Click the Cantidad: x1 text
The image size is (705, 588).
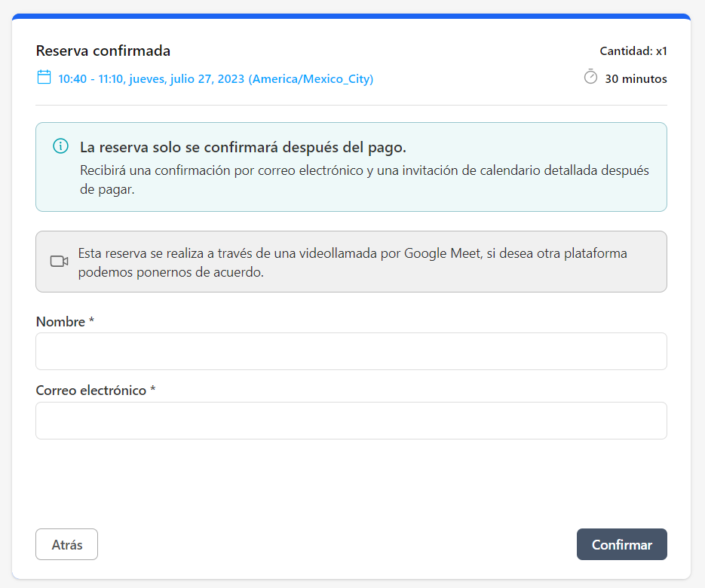[633, 51]
